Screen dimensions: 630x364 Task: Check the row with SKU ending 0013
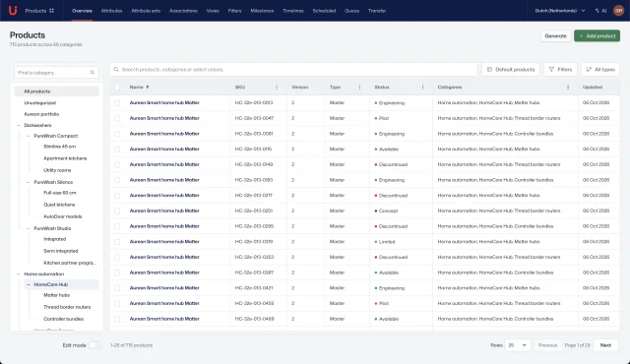[117, 102]
